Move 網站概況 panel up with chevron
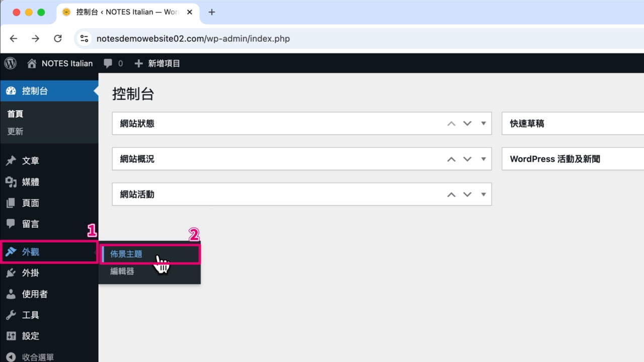Viewport: 644px width, 362px height. coord(451,159)
